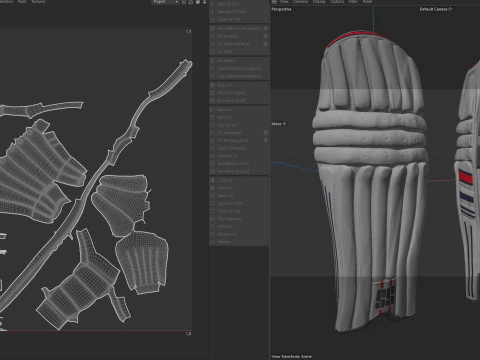Open the UV Rectangularize options gear
Viewport: 480px width, 360px height.
266,140
